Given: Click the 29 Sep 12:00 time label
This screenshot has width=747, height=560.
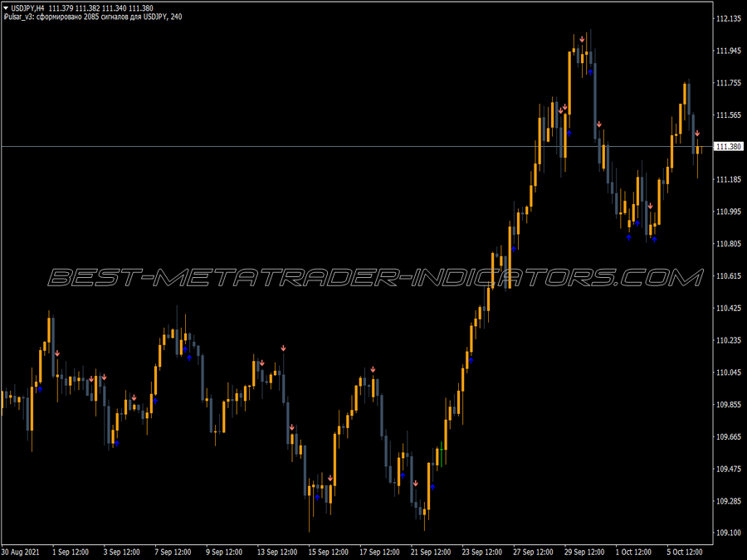Looking at the screenshot, I should (584, 552).
